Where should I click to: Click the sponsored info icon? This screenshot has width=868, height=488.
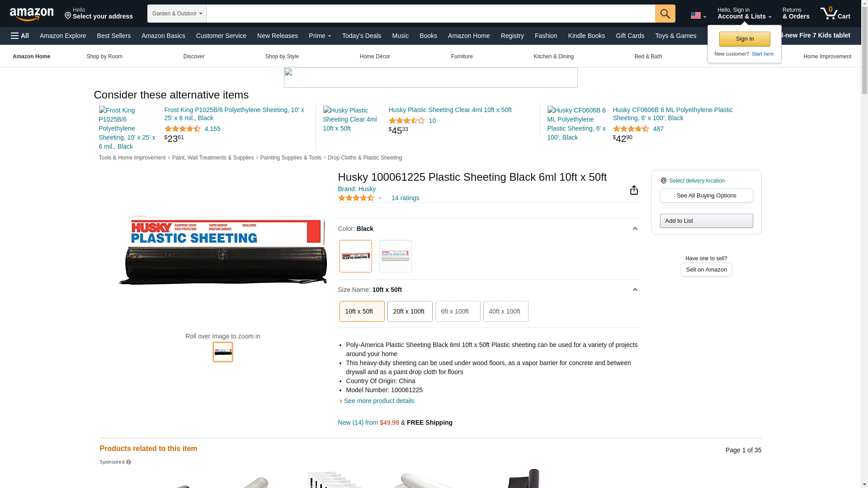(129, 462)
